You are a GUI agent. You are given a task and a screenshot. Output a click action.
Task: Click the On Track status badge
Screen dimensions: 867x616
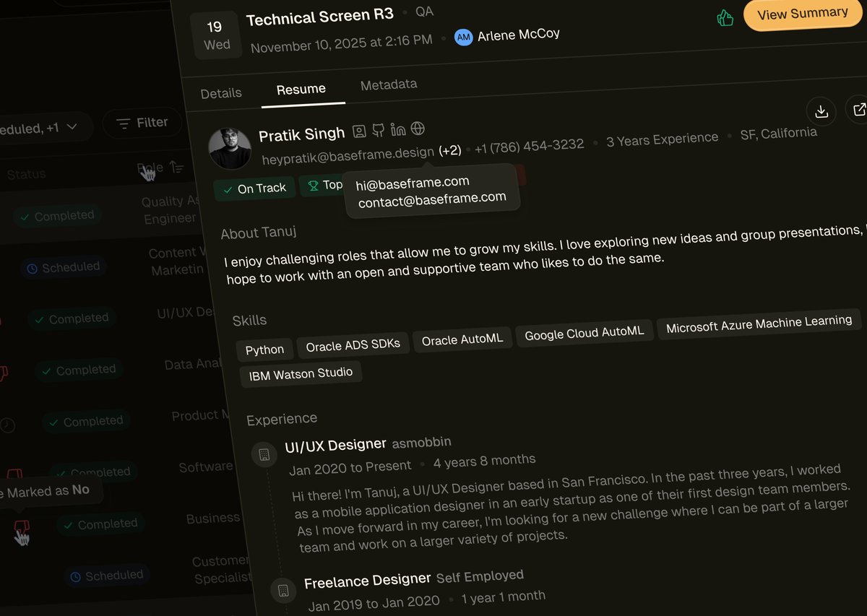pyautogui.click(x=254, y=188)
